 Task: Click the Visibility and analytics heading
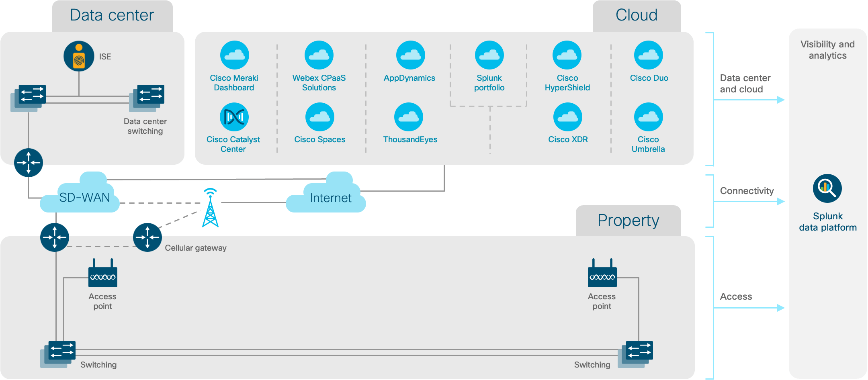pyautogui.click(x=827, y=50)
